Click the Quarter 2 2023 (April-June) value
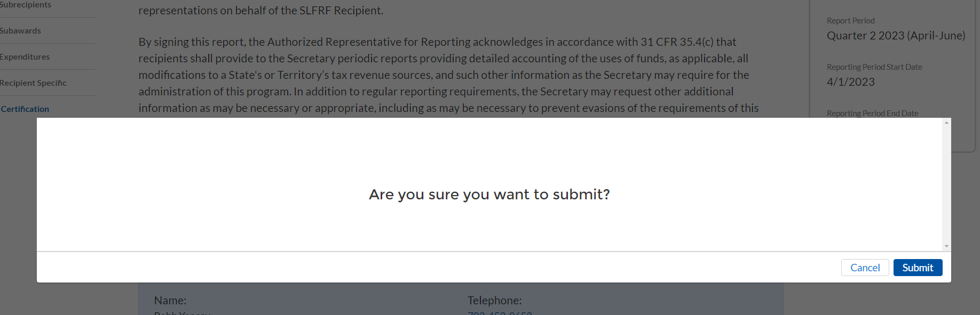The height and width of the screenshot is (315, 980). pyautogui.click(x=896, y=36)
